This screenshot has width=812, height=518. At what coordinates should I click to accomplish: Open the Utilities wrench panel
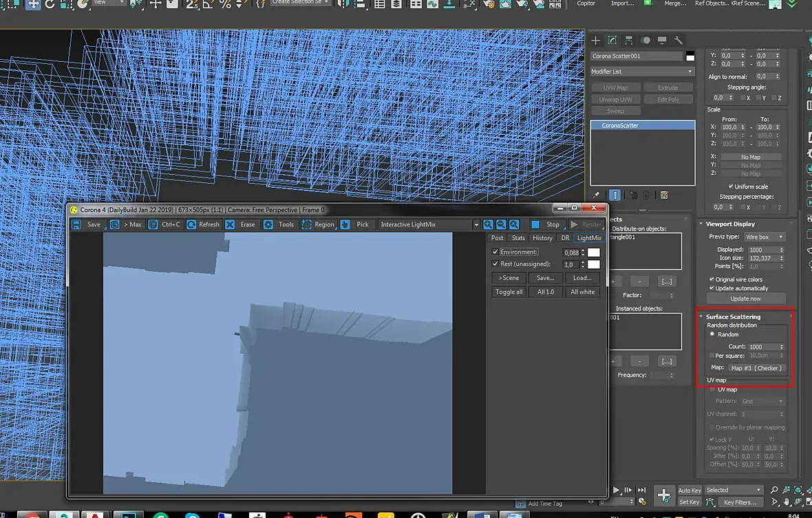678,41
